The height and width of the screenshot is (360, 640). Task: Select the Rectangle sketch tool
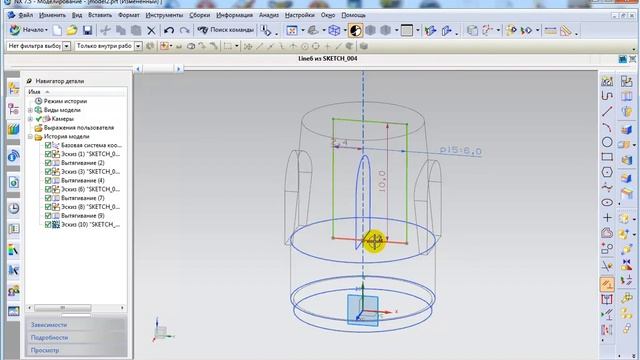click(607, 157)
